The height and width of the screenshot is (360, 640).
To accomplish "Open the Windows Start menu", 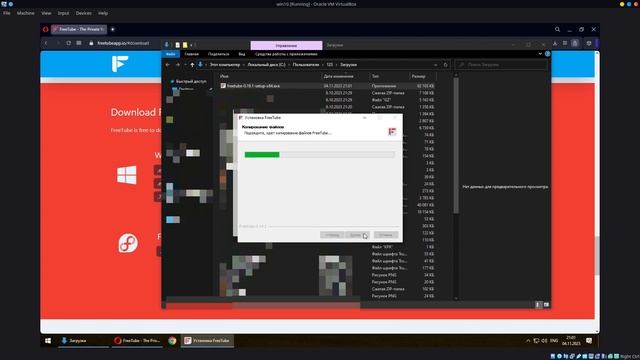I will (x=48, y=341).
